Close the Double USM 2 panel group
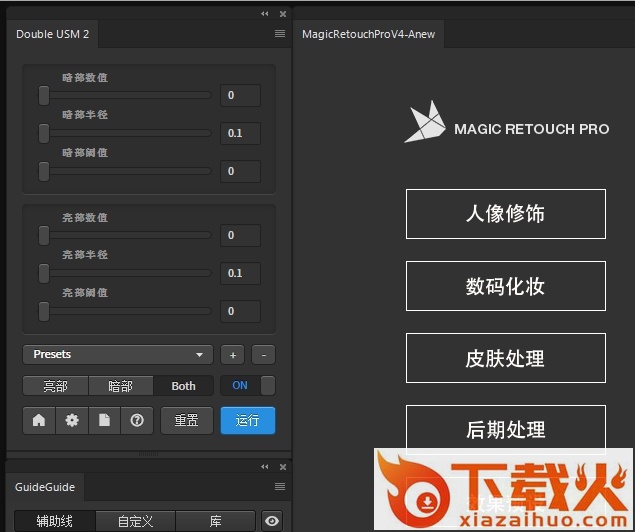Image resolution: width=635 pixels, height=532 pixels. pos(283,14)
